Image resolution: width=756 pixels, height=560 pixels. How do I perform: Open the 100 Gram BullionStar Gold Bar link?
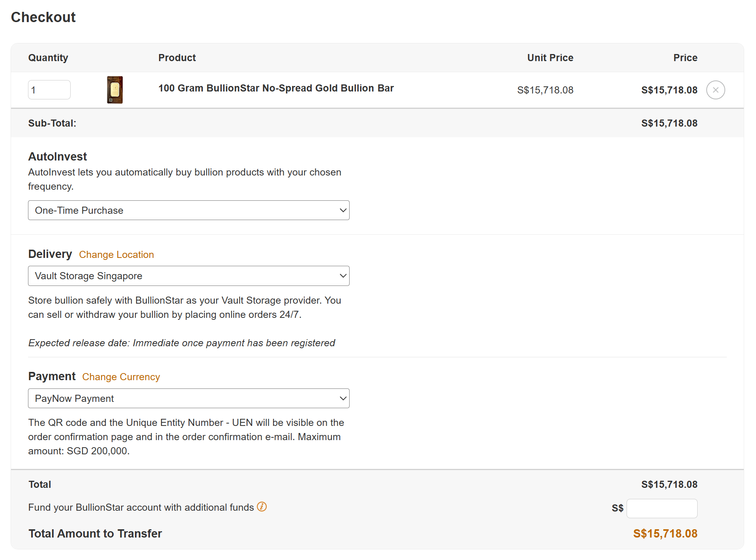click(276, 88)
